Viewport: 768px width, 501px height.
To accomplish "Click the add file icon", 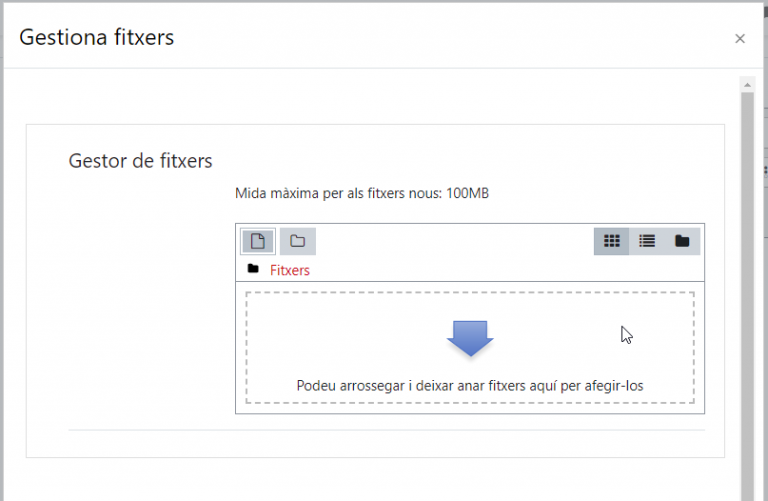I will [x=258, y=241].
